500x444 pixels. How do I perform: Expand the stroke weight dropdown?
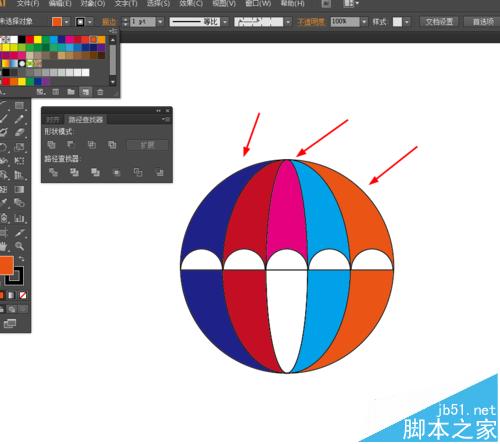coord(160,22)
